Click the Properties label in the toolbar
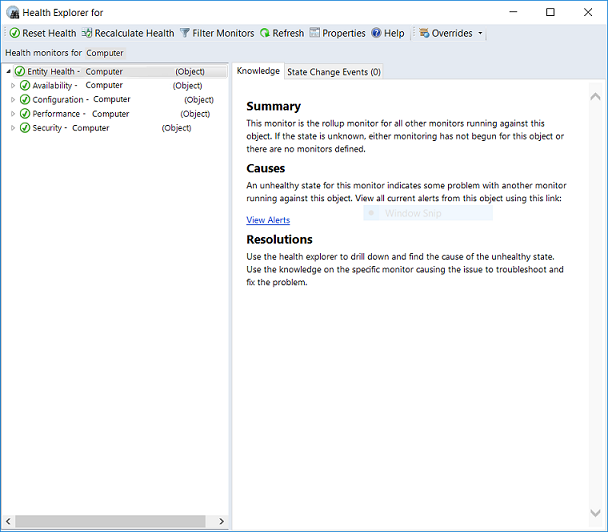This screenshot has height=532, width=608. [x=344, y=33]
